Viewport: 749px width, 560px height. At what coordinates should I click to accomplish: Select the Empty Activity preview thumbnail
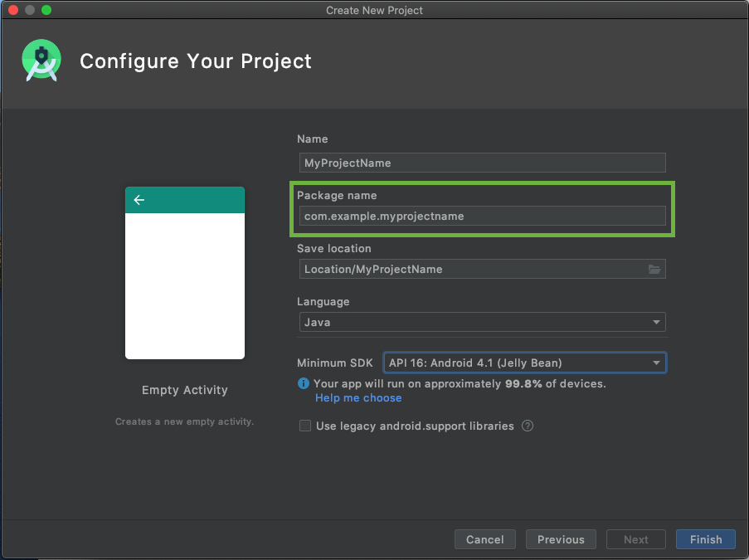point(185,273)
